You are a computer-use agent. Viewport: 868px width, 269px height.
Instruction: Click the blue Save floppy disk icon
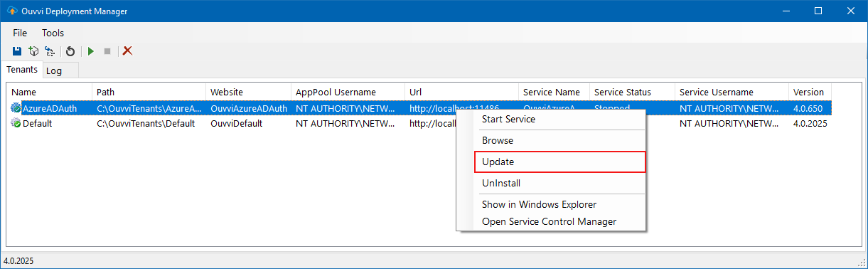[x=18, y=51]
